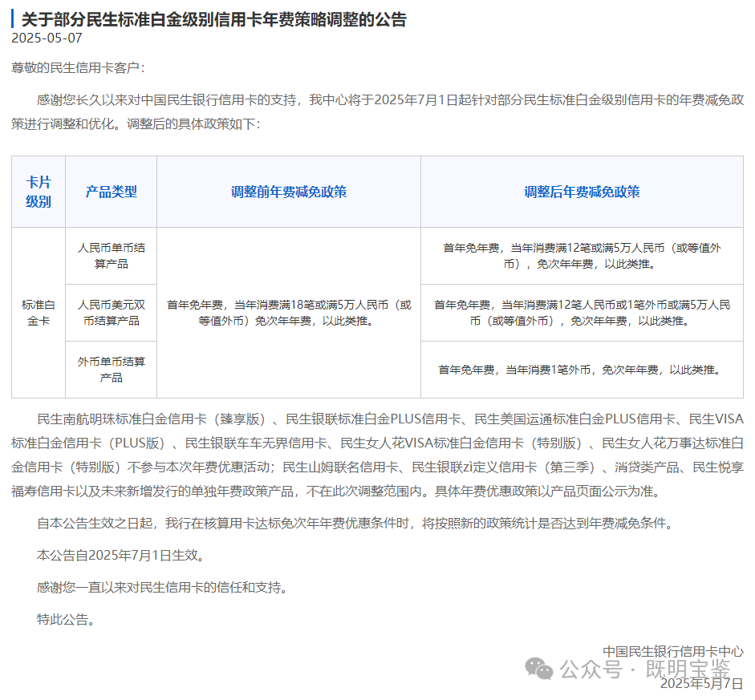Click the line 感谢您一直以来对民生信用卡的信任和支持
The width and height of the screenshot is (755, 700).
[x=163, y=588]
